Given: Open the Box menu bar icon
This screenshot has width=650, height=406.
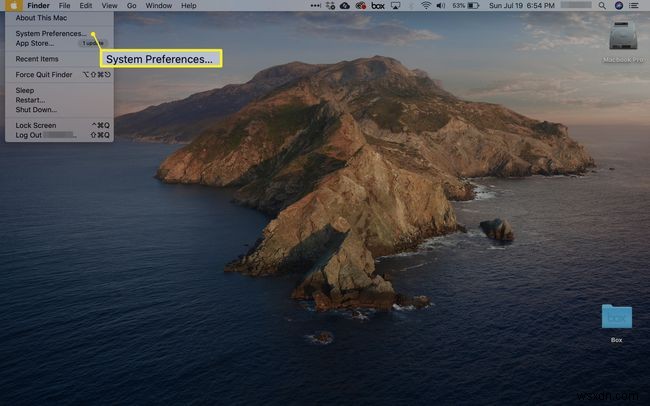Looking at the screenshot, I should point(377,6).
